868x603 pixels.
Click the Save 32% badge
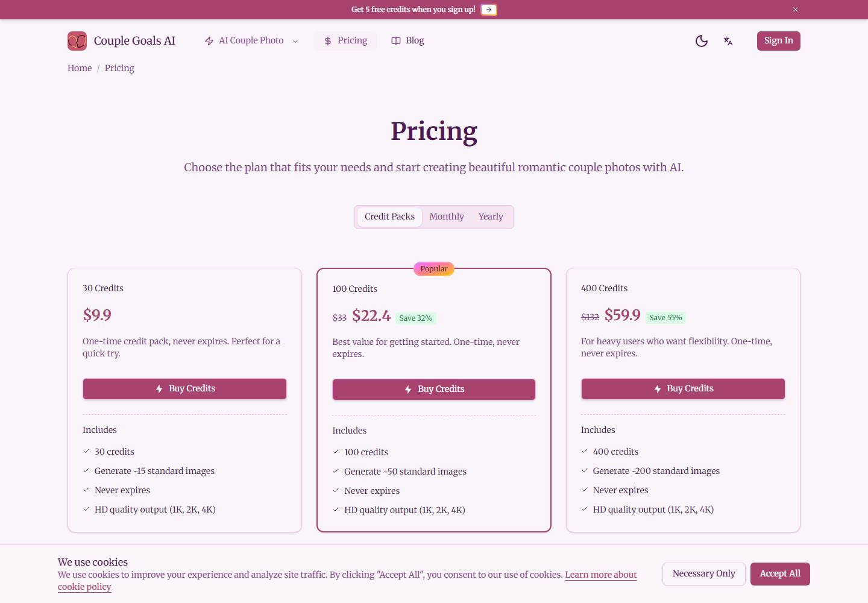coord(416,318)
